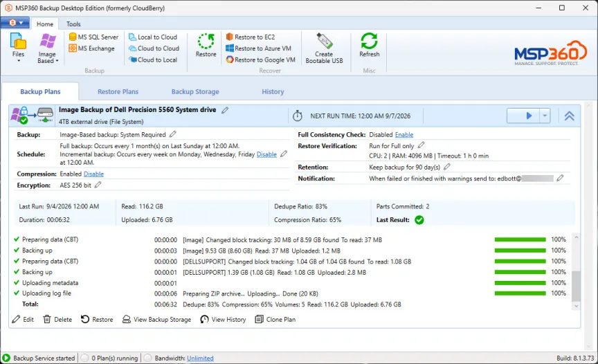The width and height of the screenshot is (598, 364).
Task: Choose Local to Cloud backup
Action: point(153,37)
